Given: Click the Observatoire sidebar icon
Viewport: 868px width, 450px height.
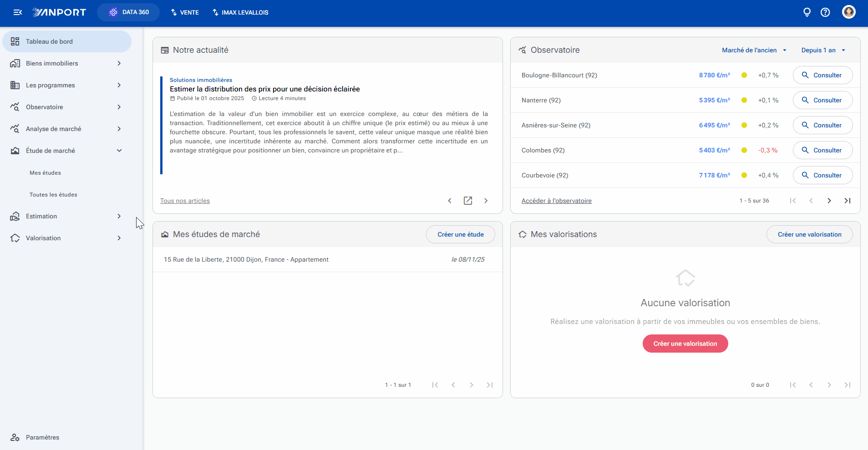Looking at the screenshot, I should coord(15,107).
